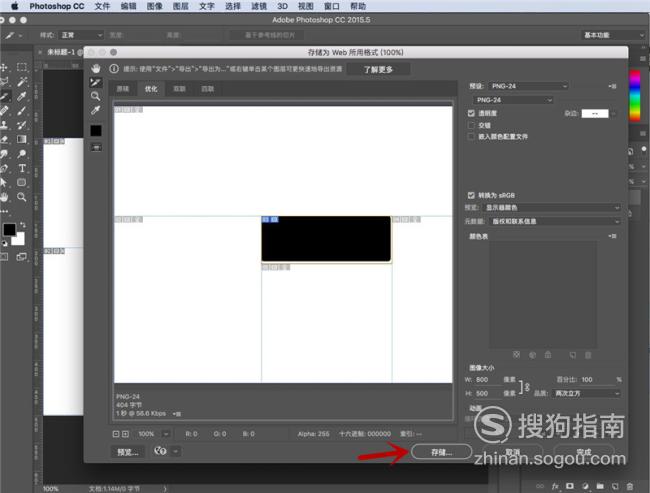Screen dimensions: 650x493
Task: Select the Hand tool in Save for Web dialog
Action: tap(96, 68)
